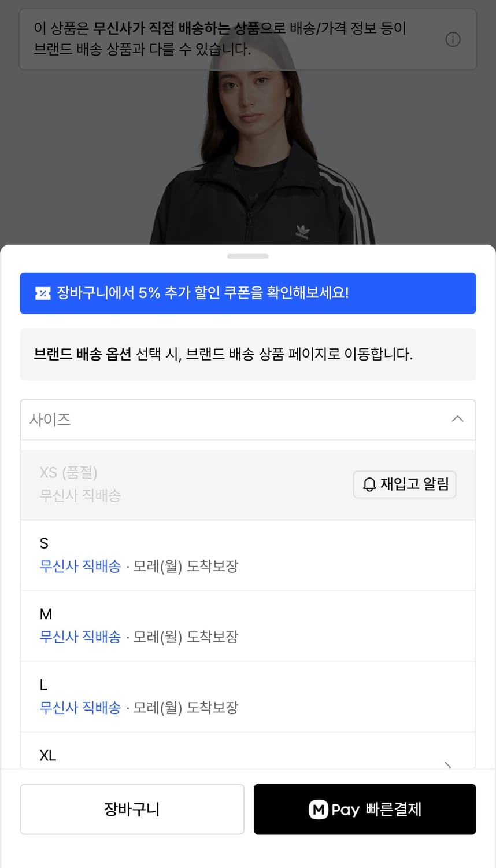The width and height of the screenshot is (496, 868).
Task: Collapse the 사이즈 section using the chevron
Action: (x=457, y=419)
